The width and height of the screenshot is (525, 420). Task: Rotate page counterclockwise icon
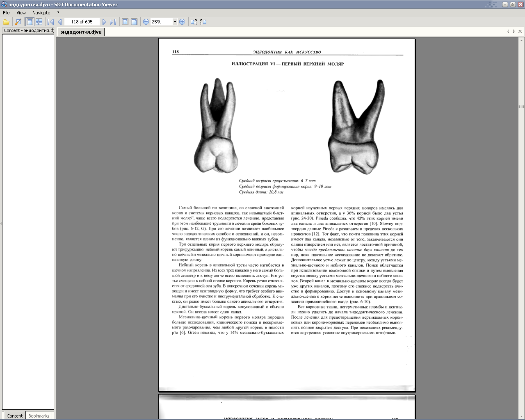pyautogui.click(x=203, y=22)
